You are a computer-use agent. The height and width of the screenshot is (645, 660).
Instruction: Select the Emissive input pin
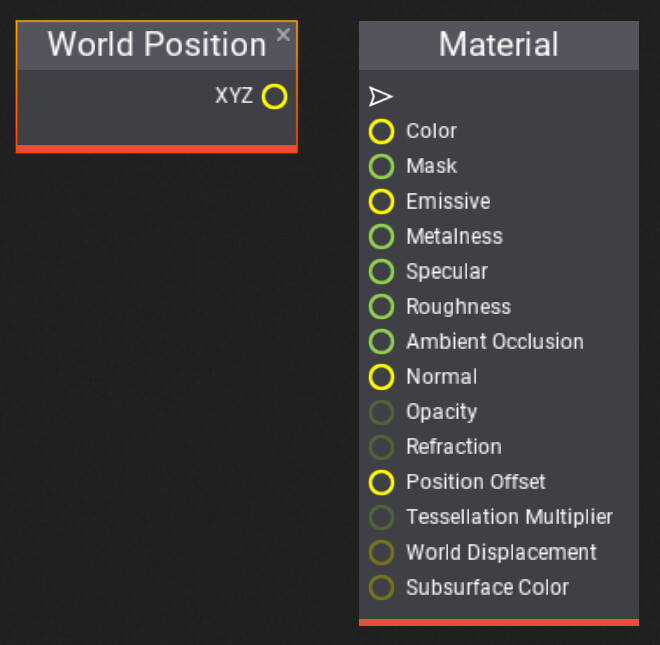pos(381,201)
